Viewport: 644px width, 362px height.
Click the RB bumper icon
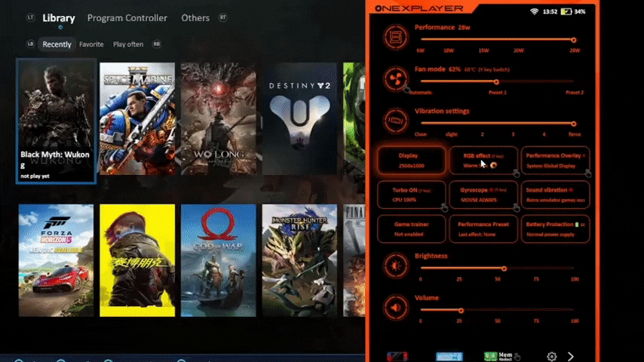pos(157,44)
